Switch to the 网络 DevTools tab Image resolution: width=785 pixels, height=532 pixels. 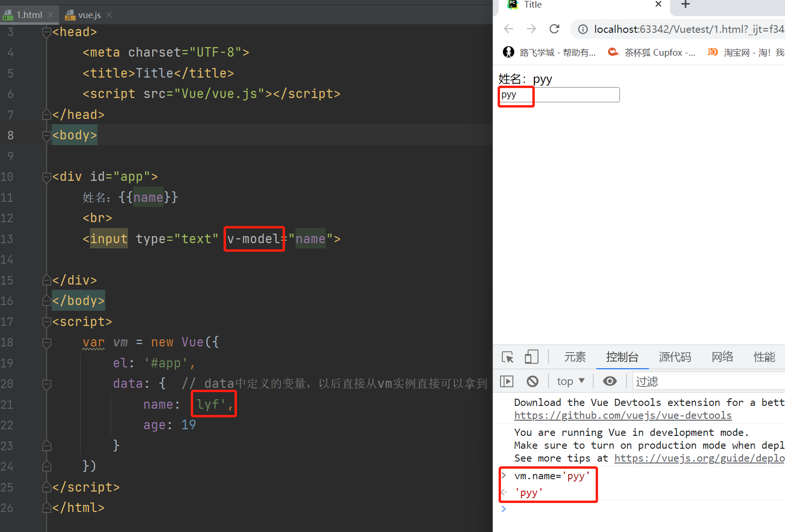[x=722, y=357]
